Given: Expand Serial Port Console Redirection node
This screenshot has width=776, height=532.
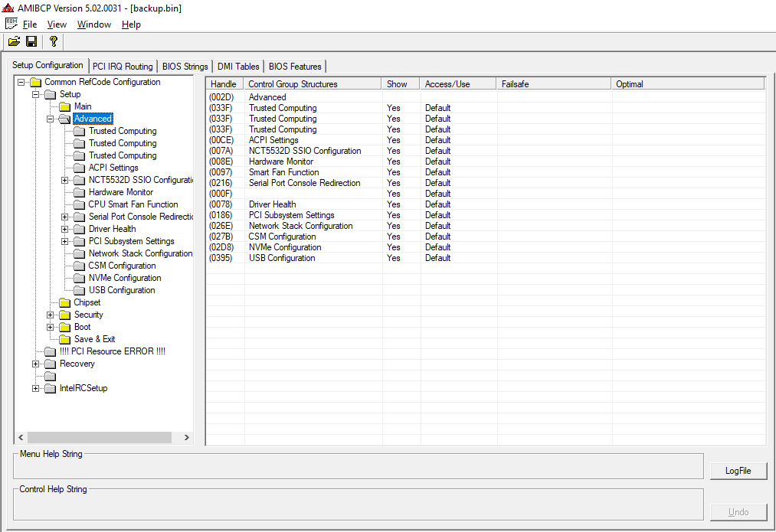Looking at the screenshot, I should pyautogui.click(x=65, y=217).
